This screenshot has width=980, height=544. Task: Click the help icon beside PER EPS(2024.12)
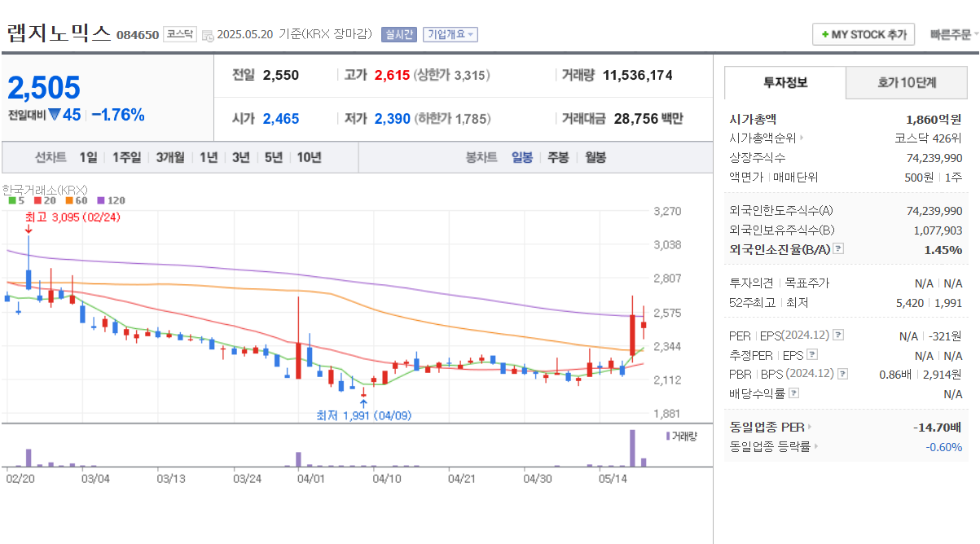coord(838,336)
